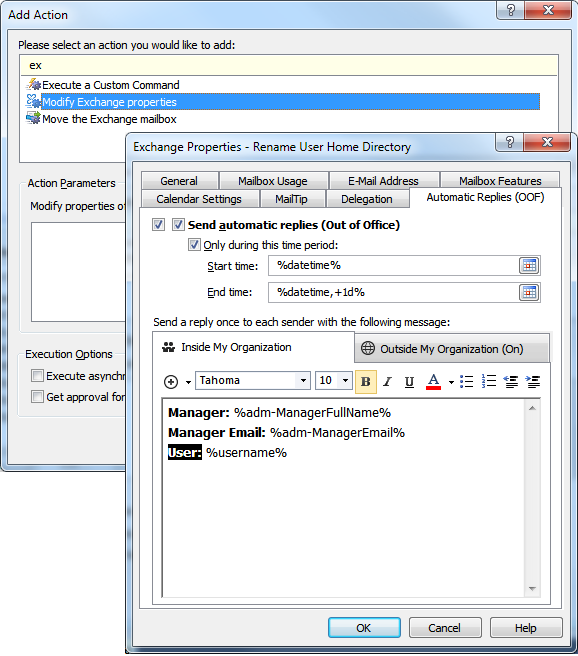Toggle Only during this time period checkbox
The height and width of the screenshot is (656, 578).
tap(194, 245)
